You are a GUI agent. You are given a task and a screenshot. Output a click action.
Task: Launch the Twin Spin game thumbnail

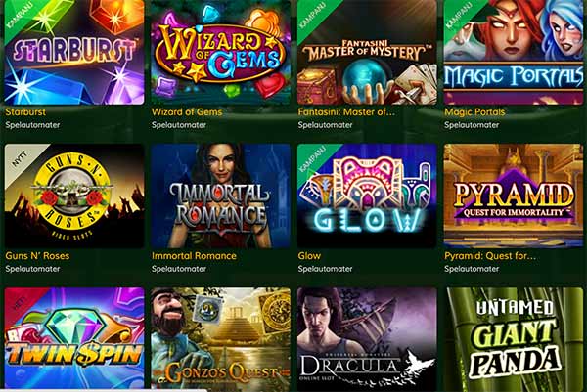[x=74, y=338]
